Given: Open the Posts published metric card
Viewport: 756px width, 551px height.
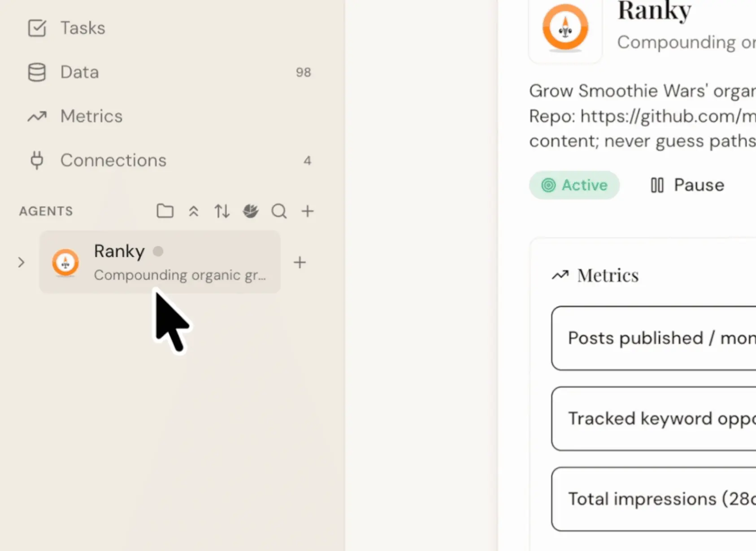Looking at the screenshot, I should [654, 338].
